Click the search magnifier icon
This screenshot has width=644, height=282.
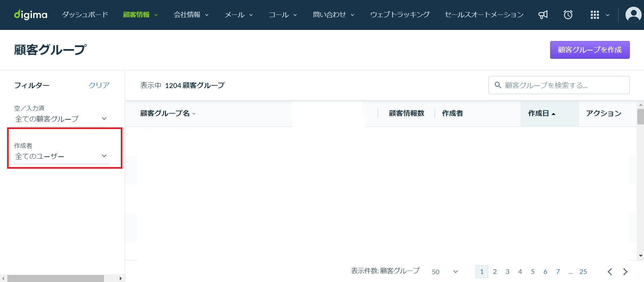click(498, 85)
